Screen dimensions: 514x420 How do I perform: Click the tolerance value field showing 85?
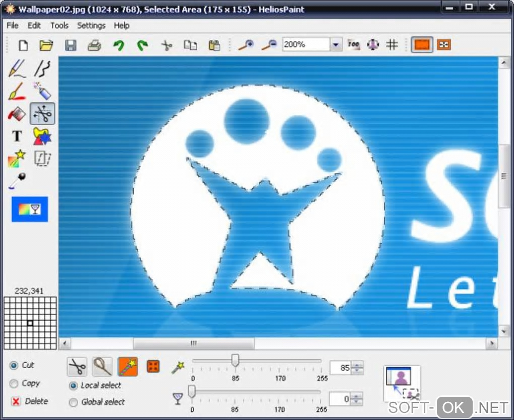click(340, 368)
